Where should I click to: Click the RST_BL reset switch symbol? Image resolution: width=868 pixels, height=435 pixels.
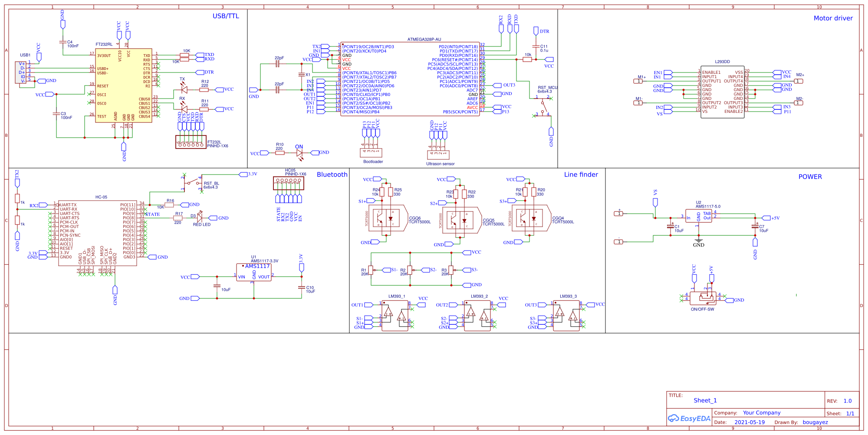(192, 183)
